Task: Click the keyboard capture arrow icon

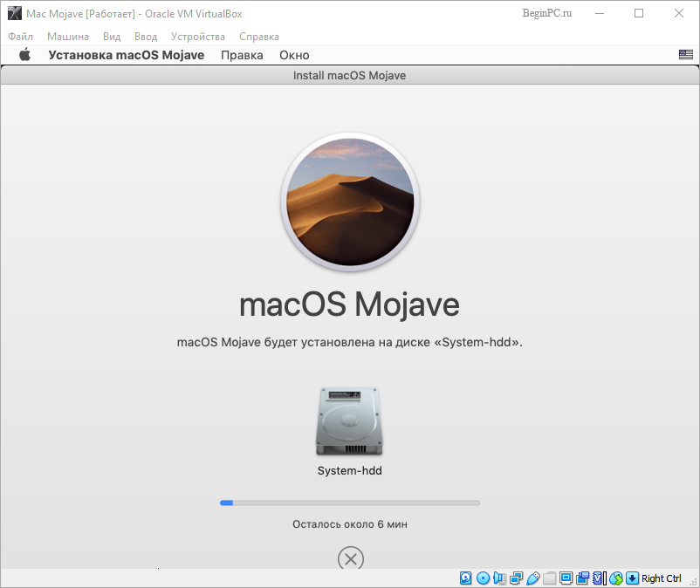Action: click(x=632, y=578)
